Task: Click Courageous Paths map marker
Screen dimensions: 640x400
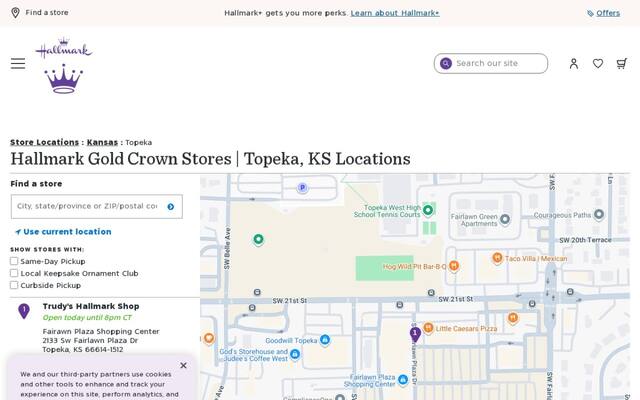Action: pyautogui.click(x=599, y=214)
